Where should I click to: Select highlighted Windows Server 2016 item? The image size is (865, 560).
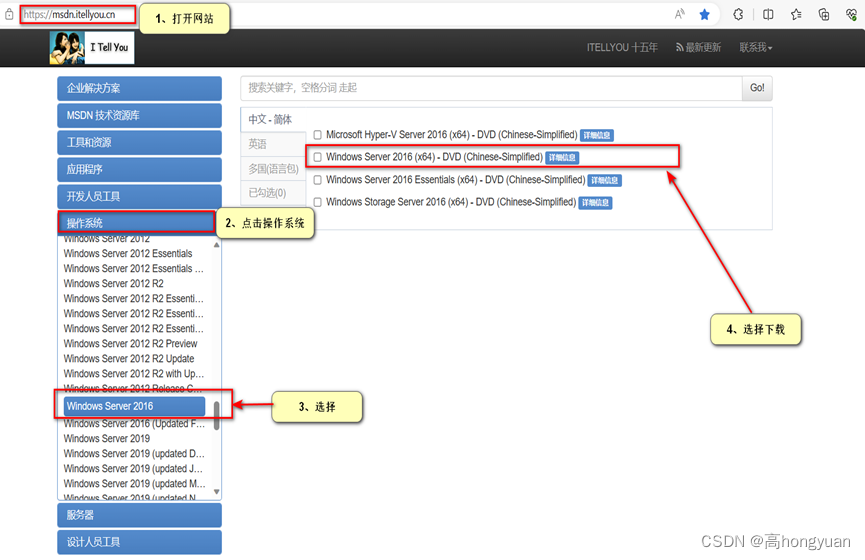(134, 406)
